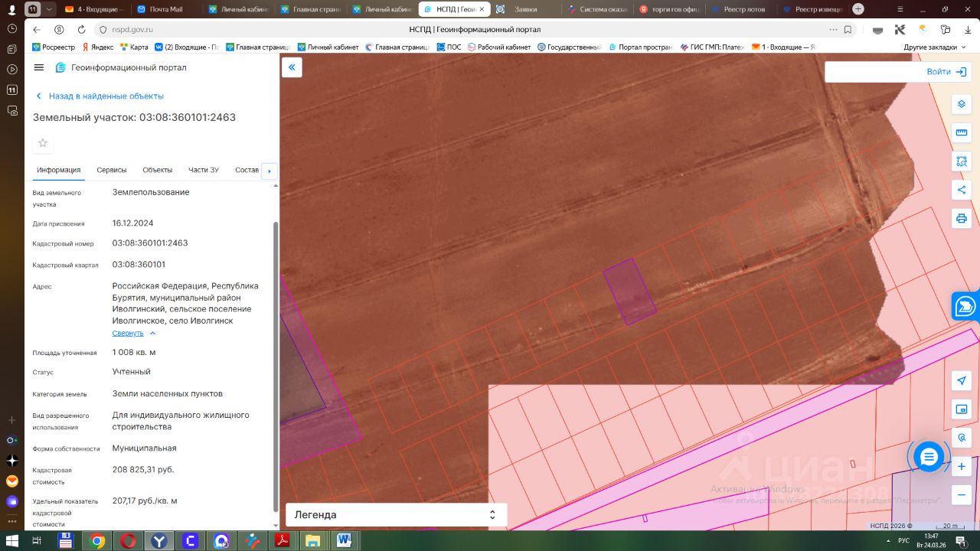Image resolution: width=980 pixels, height=551 pixels.
Task: Zoom in on the map
Action: pos(962,466)
